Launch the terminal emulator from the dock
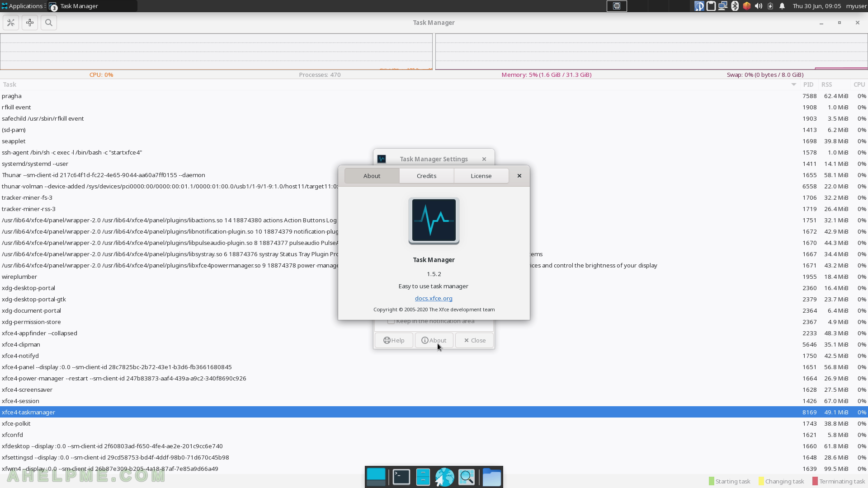The height and width of the screenshot is (488, 868). pyautogui.click(x=401, y=477)
